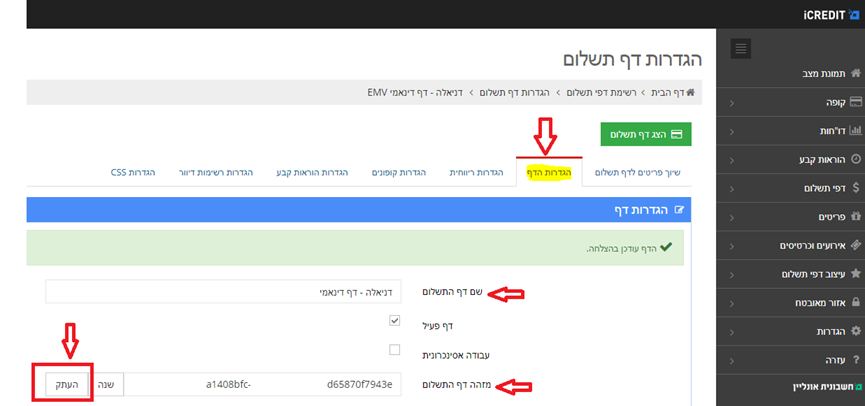865x406 pixels.
Task: Click the lock icon beside אזור מאובטח
Action: pyautogui.click(x=856, y=302)
